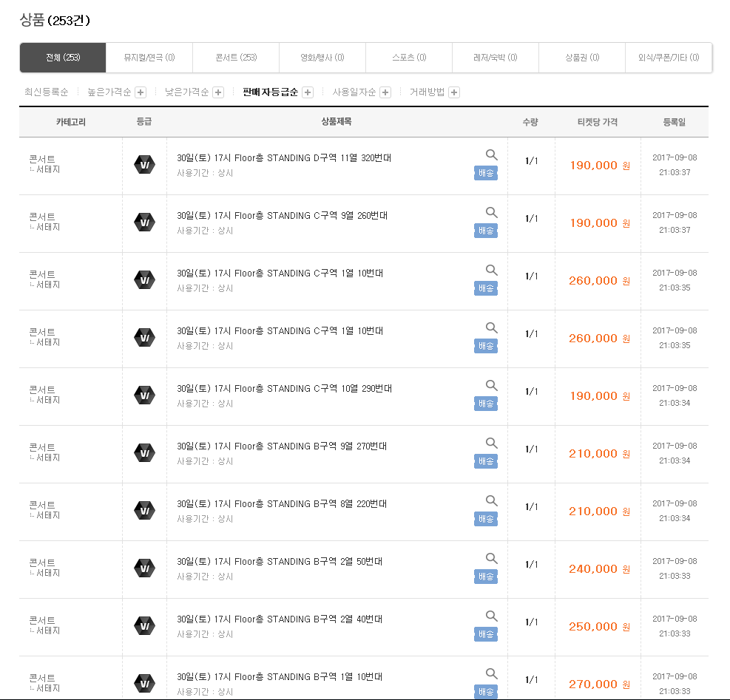Click the 상품제목 column header
This screenshot has width=730, height=700.
coord(337,121)
